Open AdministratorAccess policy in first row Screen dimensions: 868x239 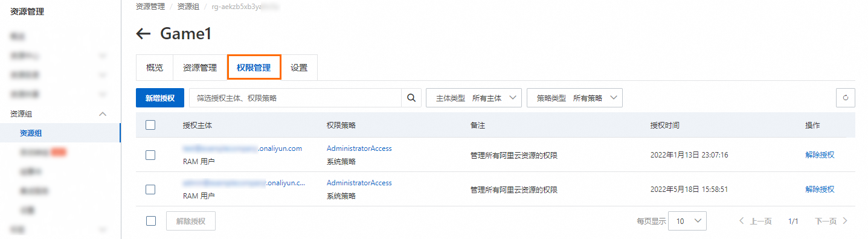pyautogui.click(x=359, y=148)
